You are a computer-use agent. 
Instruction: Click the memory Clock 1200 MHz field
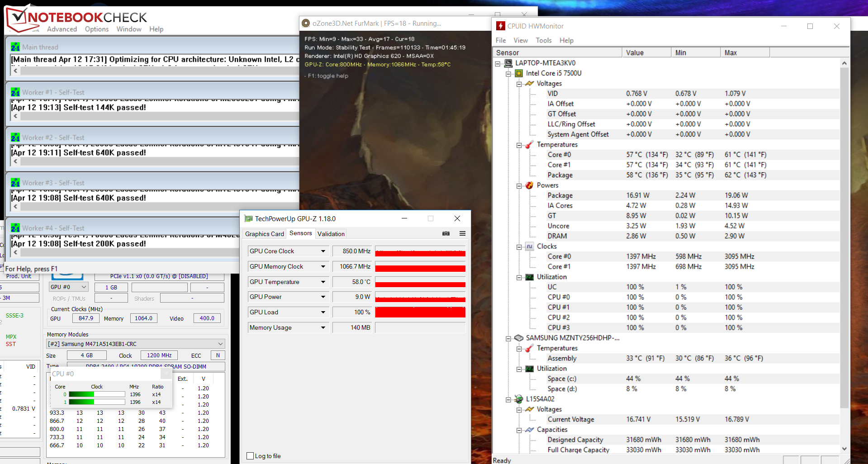point(159,355)
